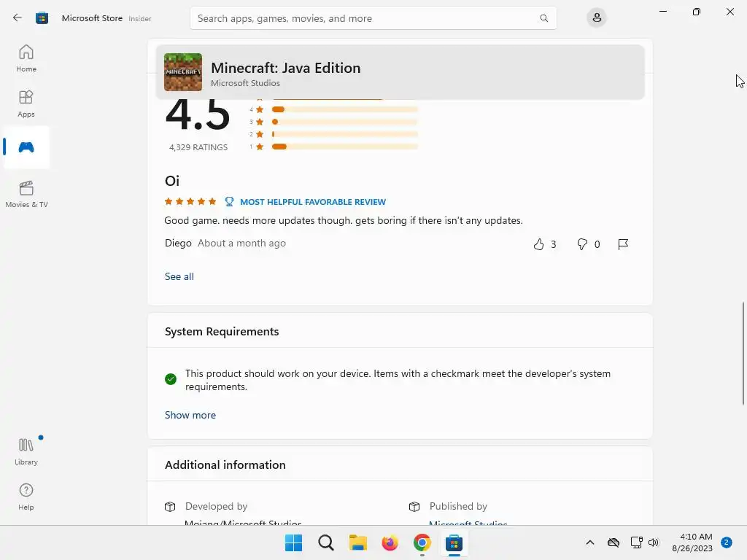Mark Diego's review as helpful (thumbs up)
Image resolution: width=747 pixels, height=560 pixels.
pyautogui.click(x=539, y=244)
